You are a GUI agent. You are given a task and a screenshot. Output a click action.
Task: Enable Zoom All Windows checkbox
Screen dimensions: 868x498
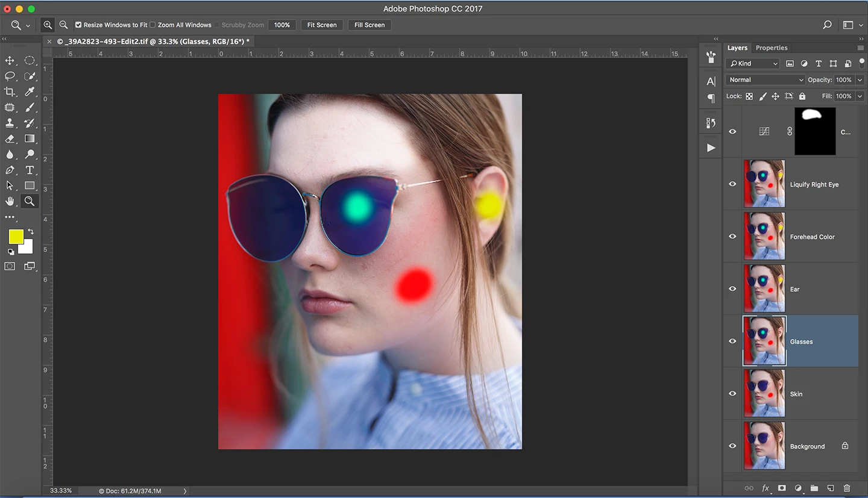(153, 25)
